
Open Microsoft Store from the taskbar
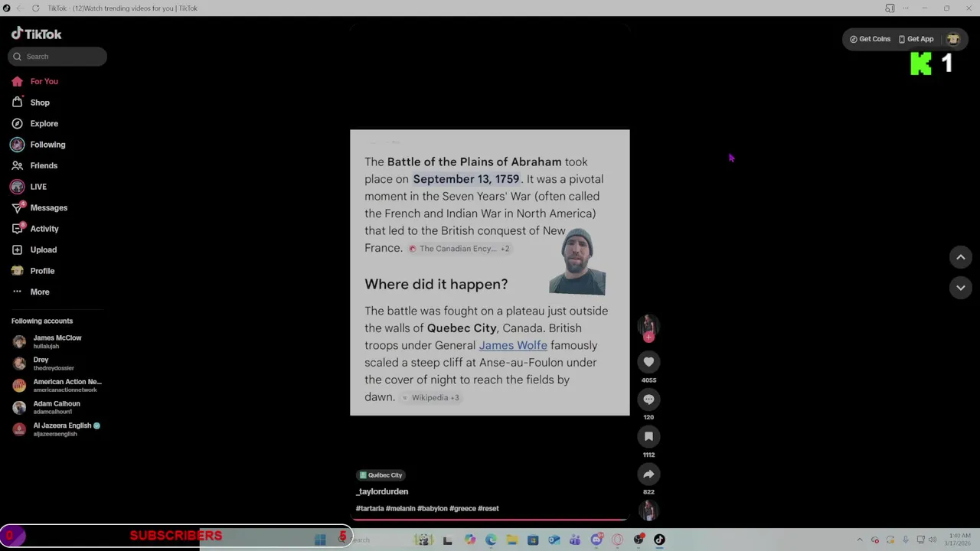(533, 540)
